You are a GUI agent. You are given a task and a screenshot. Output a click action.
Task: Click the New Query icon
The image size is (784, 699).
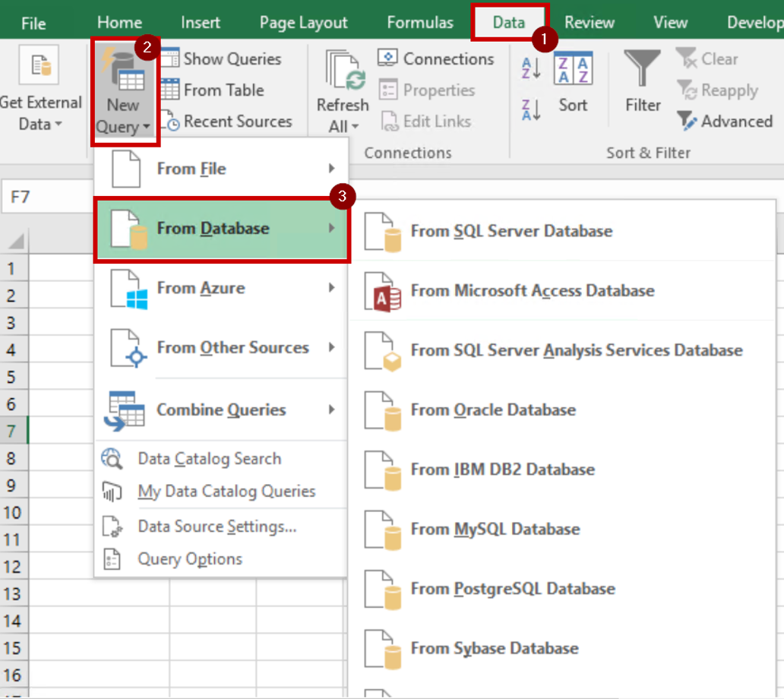click(x=123, y=69)
